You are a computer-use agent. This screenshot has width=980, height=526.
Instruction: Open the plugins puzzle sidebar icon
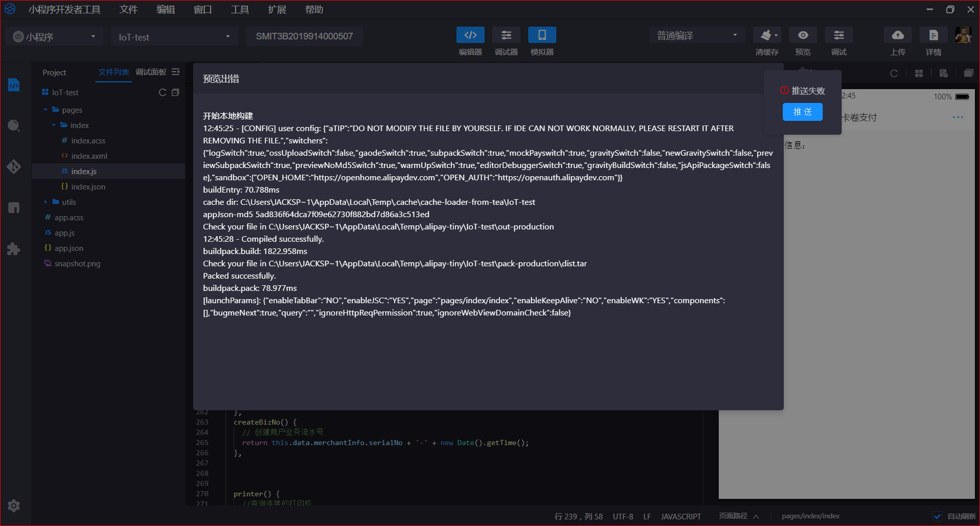click(x=14, y=249)
